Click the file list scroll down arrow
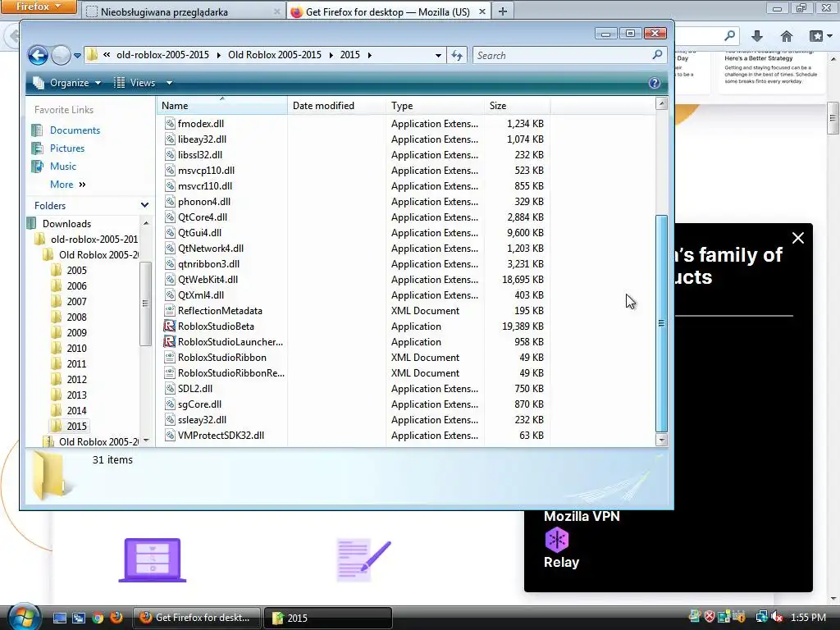Viewport: 840px width, 630px height. point(662,440)
